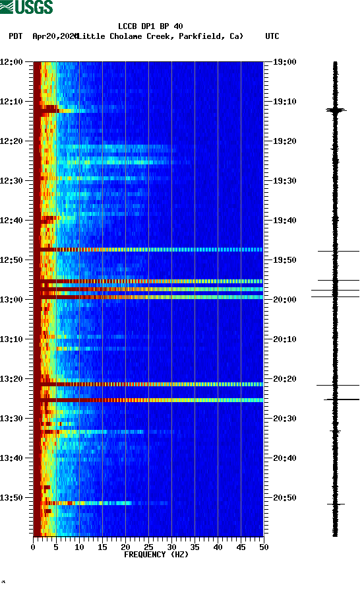The height and width of the screenshot is (589, 364).
Task: Click the '12:30' PDT time label
Action: [11, 181]
